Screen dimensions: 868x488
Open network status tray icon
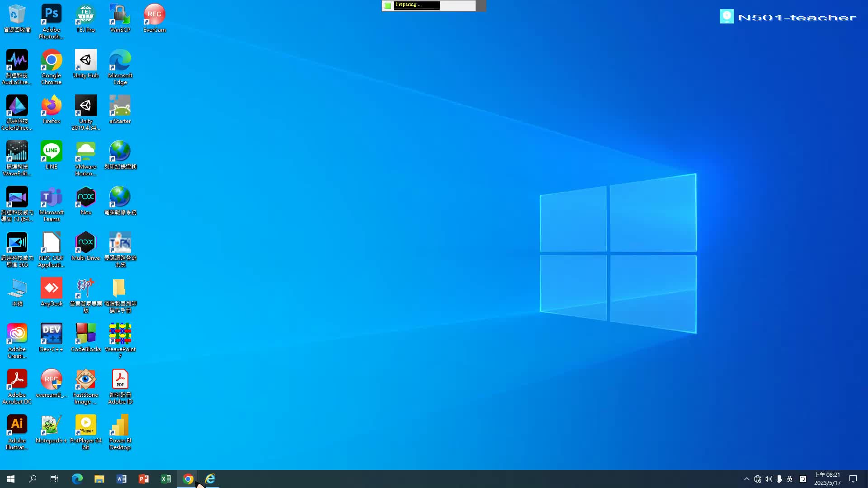(758, 479)
